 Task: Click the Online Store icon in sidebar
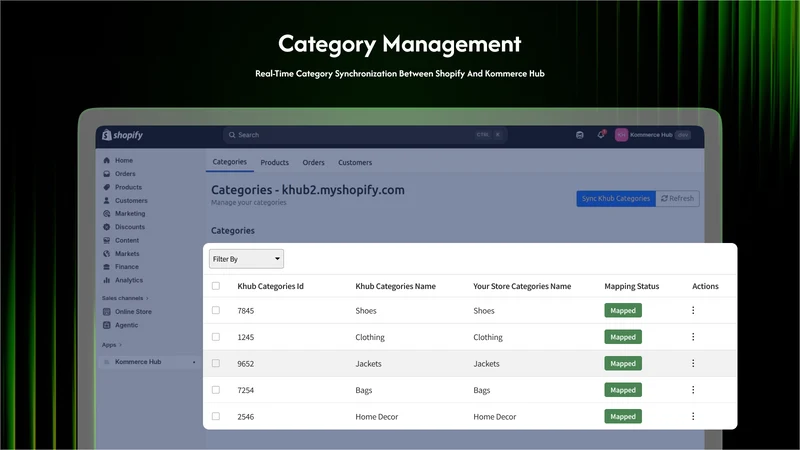[107, 312]
